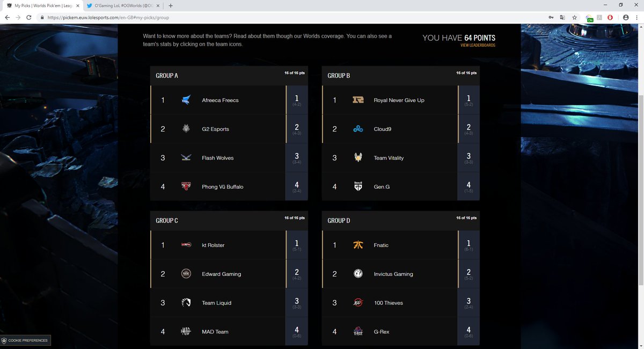644x349 pixels.
Task: Select the G-Rex team logo
Action: click(x=358, y=332)
